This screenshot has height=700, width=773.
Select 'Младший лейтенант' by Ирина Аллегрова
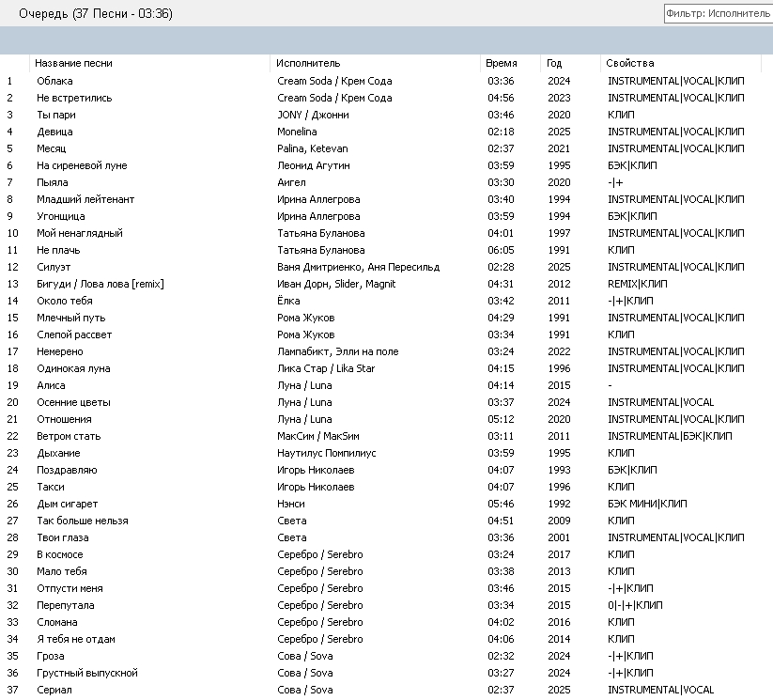[85, 199]
